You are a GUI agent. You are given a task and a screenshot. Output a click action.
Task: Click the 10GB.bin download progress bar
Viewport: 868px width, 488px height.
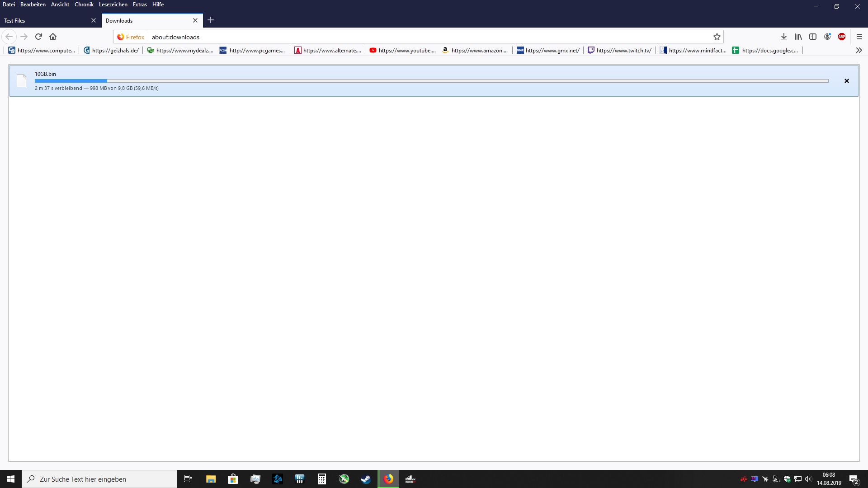click(431, 81)
